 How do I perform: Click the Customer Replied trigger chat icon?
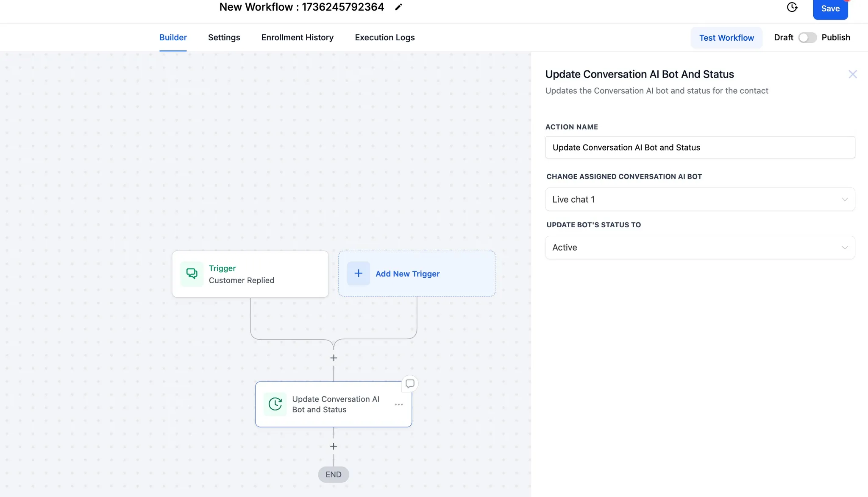click(x=192, y=274)
